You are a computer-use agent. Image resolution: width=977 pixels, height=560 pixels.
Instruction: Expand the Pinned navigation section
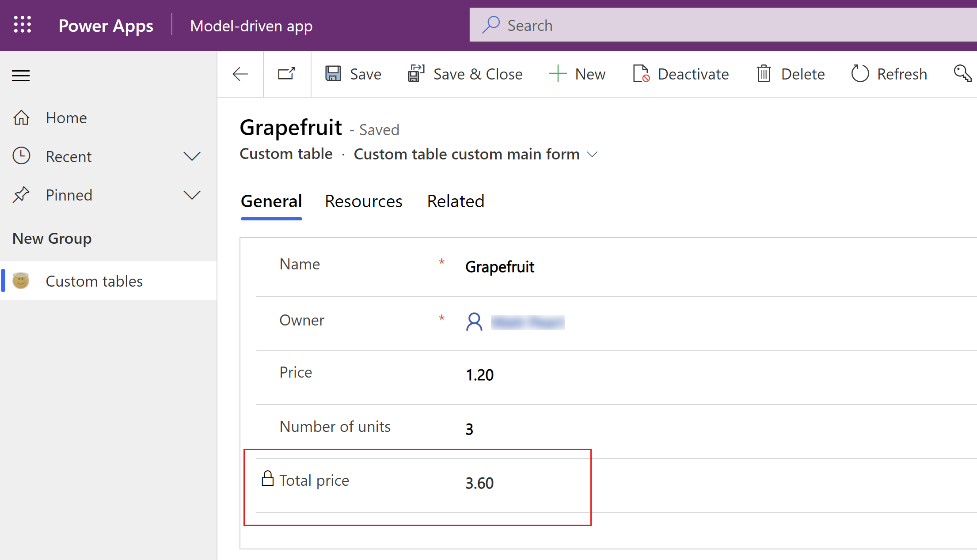click(191, 194)
